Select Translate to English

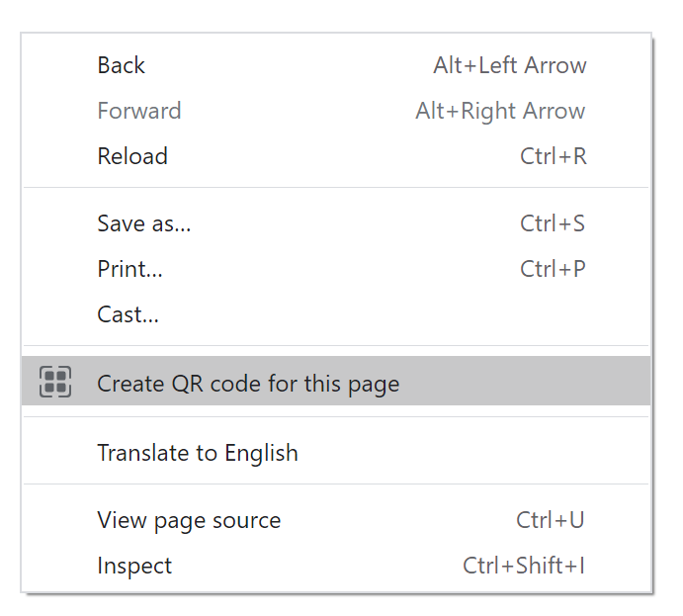(197, 453)
